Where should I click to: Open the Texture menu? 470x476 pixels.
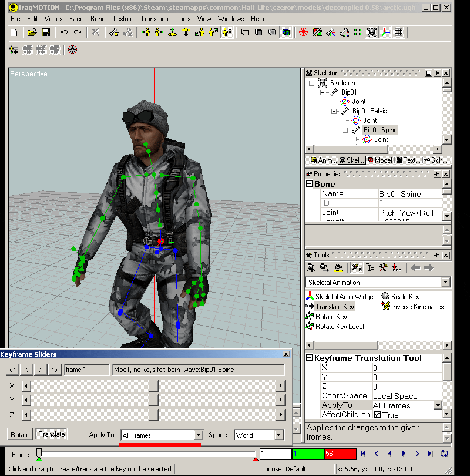tap(123, 19)
